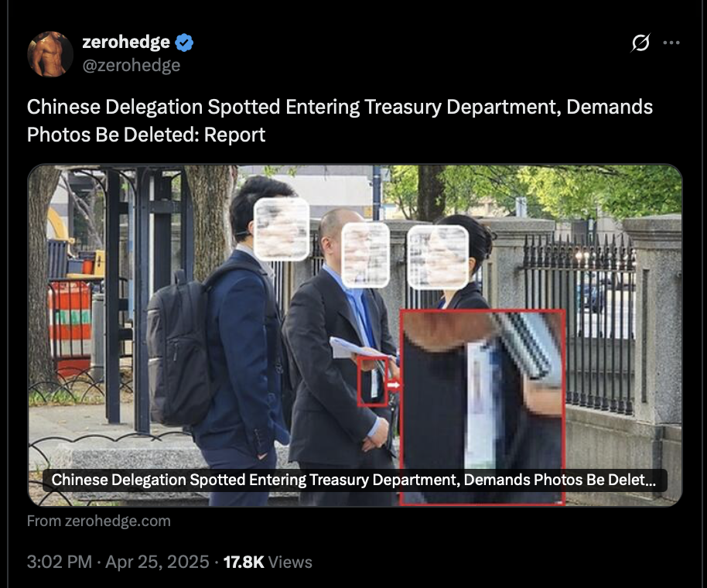Select the tweet headline text about Chinese Delegation
Image resolution: width=707 pixels, height=588 pixels.
340,121
